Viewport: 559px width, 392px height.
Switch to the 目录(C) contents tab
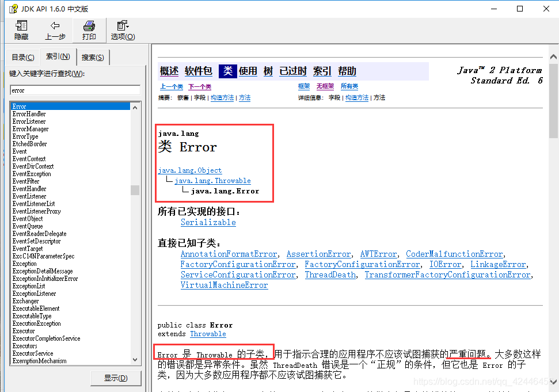pyautogui.click(x=23, y=58)
